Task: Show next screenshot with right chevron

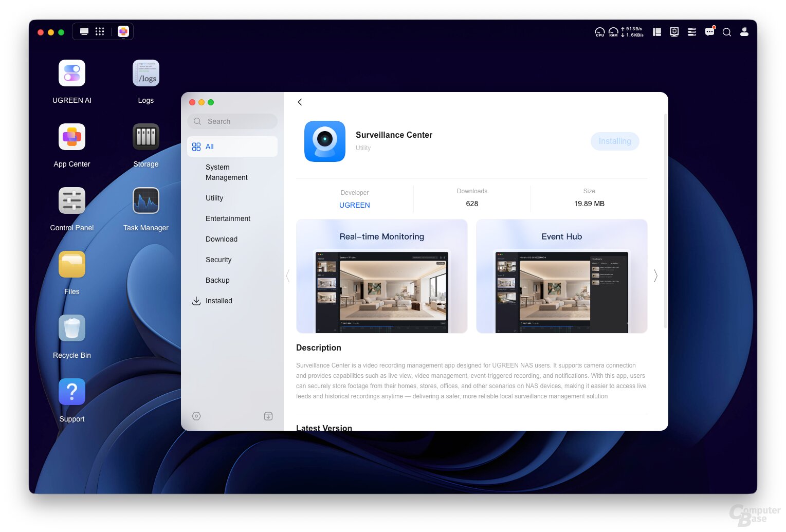Action: [655, 276]
